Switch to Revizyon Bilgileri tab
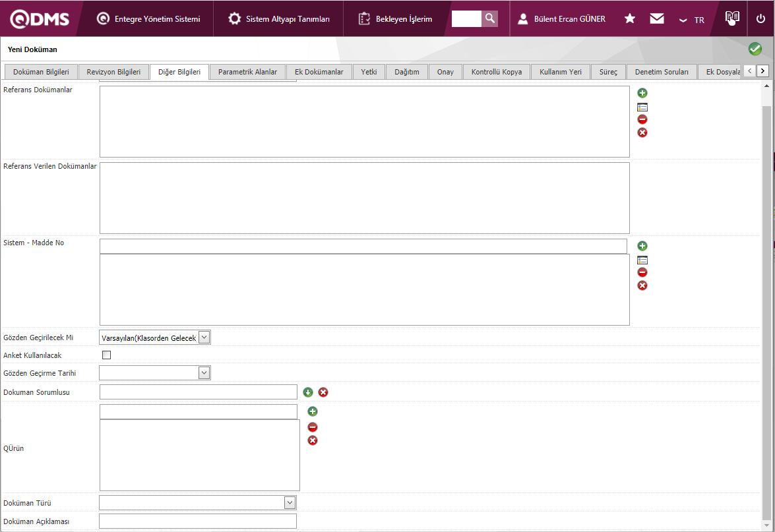775x532 pixels. pos(113,72)
